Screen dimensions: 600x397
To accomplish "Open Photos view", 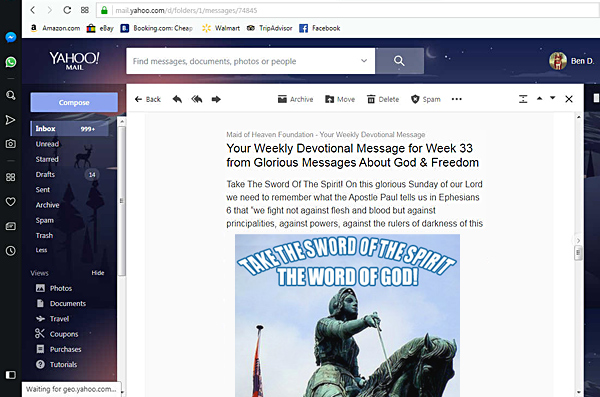I will (54, 288).
